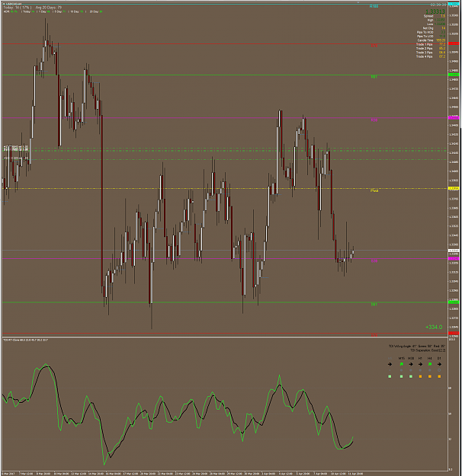Click the lower green price tag on axis
Viewport: 462px width, 476px height.
pos(454,302)
